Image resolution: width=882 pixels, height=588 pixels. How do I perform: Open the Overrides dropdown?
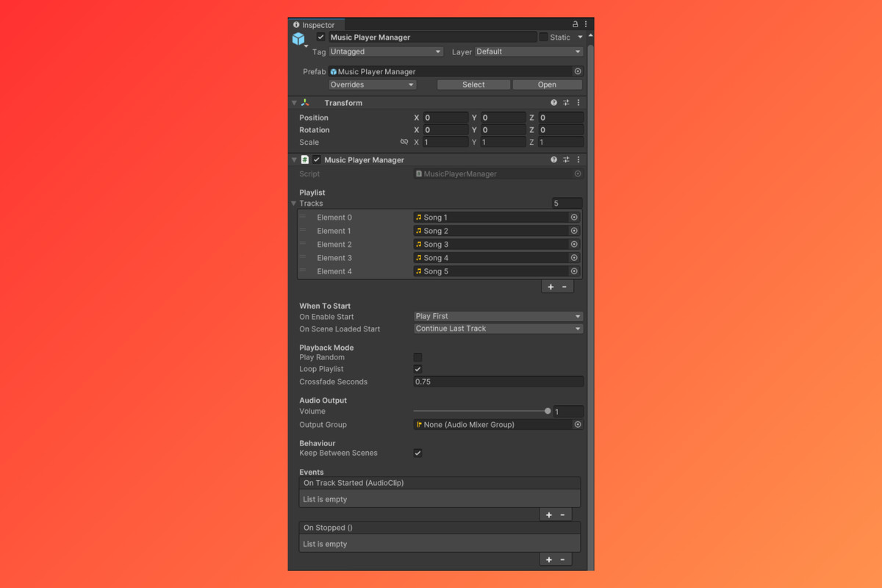[372, 84]
